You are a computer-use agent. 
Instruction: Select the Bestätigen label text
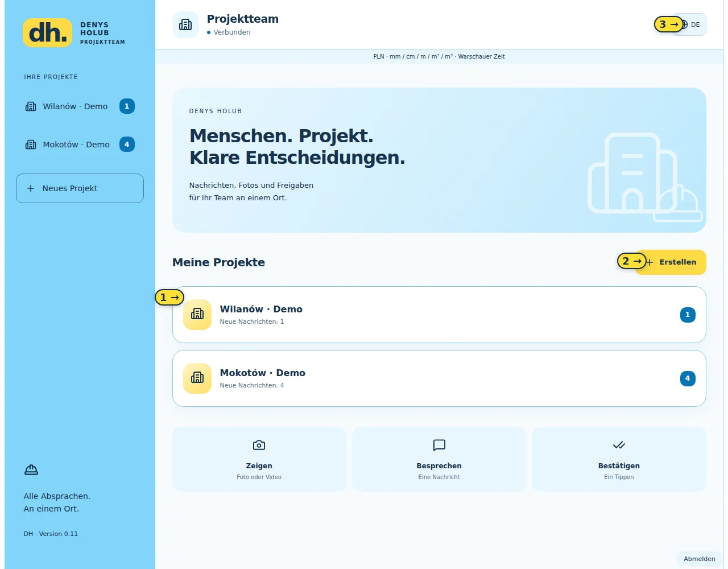point(619,466)
